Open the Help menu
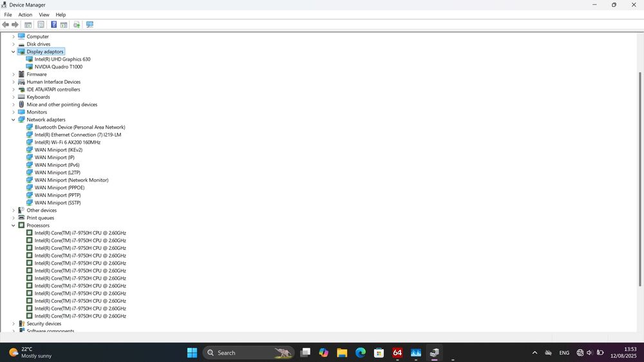Image resolution: width=644 pixels, height=362 pixels. (61, 15)
